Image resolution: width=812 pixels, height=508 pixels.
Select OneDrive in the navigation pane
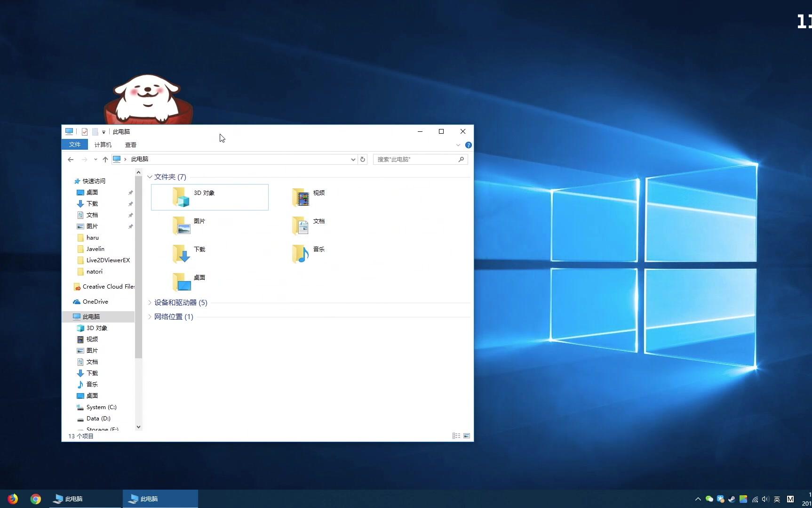coord(95,301)
